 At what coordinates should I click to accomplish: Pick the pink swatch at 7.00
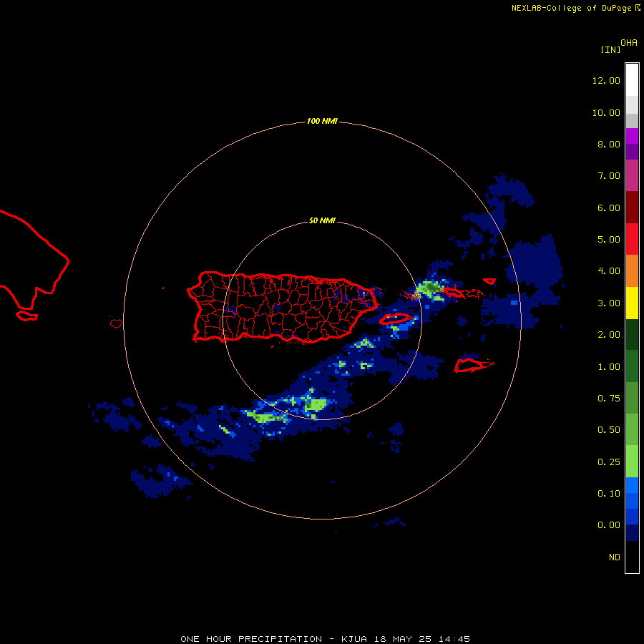(632, 175)
